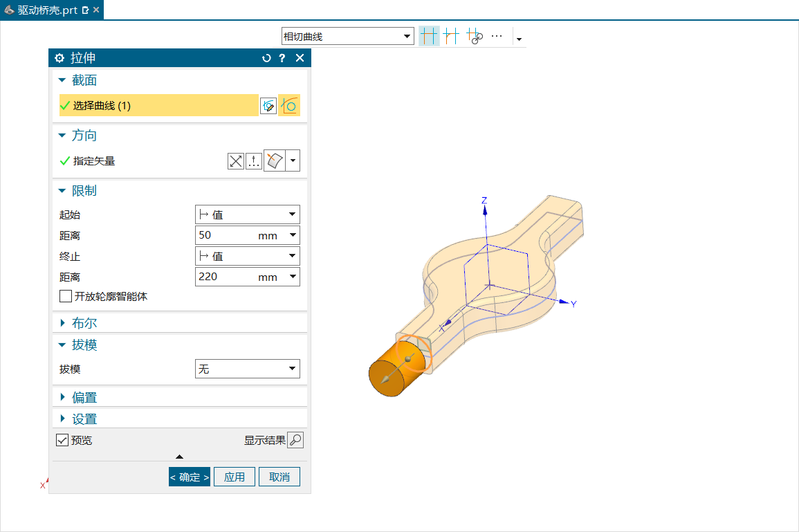Toggle follow fillet icon in the top toolbar
The height and width of the screenshot is (532, 799).
451,36
